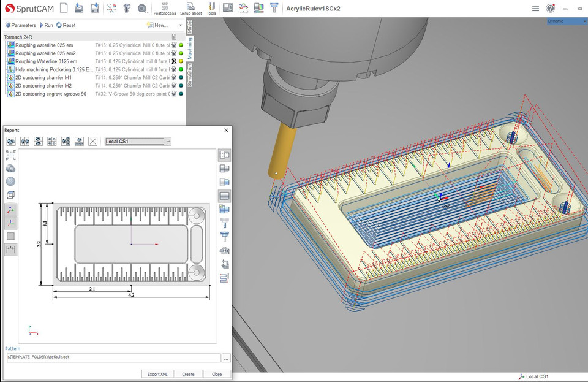Screen dimensions: 588x382
Task: Click the Setup sheet icon
Action: click(190, 9)
